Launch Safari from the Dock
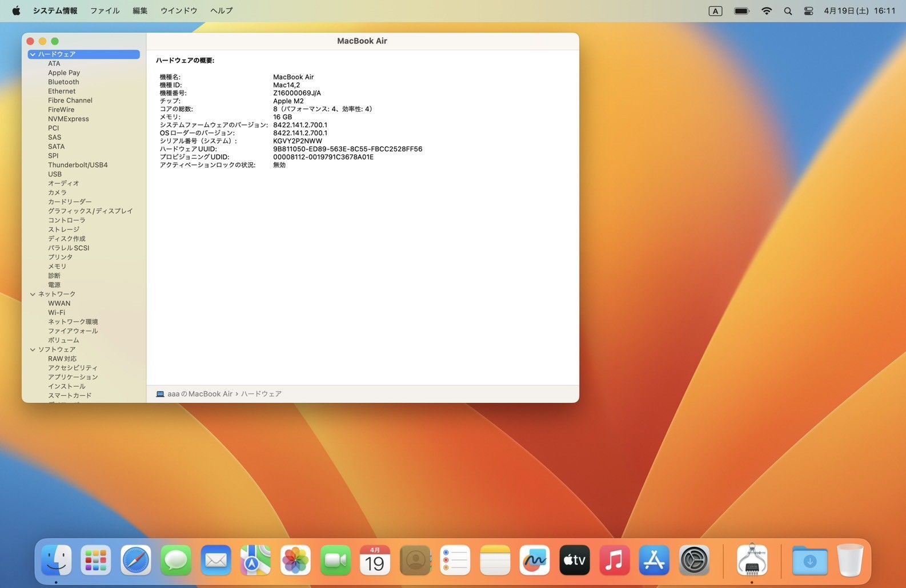The height and width of the screenshot is (588, 906). [136, 560]
